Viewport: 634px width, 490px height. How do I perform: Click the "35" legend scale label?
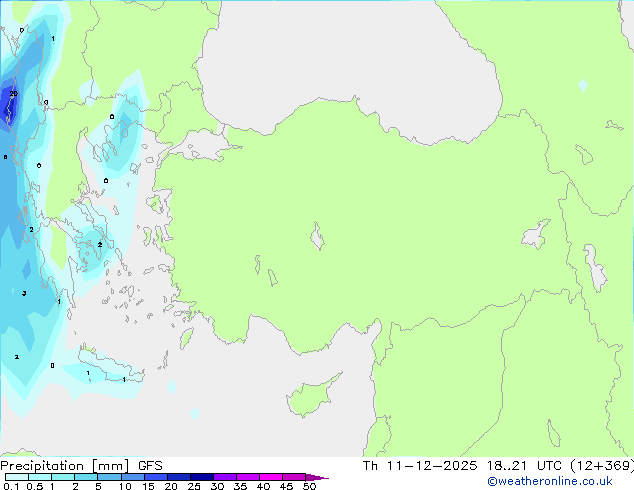coord(240,486)
